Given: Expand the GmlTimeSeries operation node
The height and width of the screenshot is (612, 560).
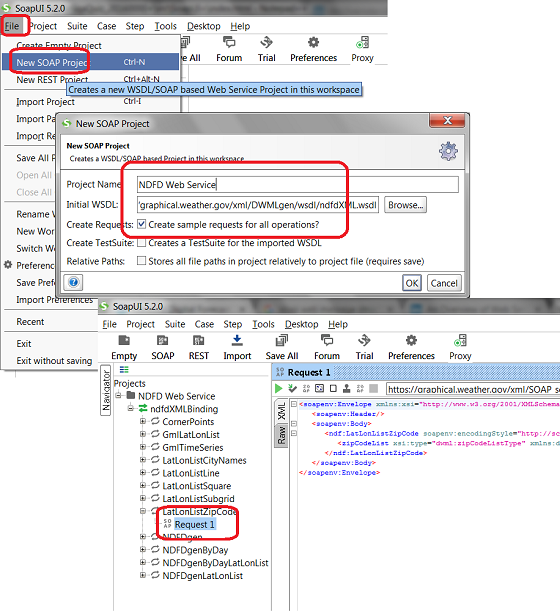Looking at the screenshot, I should (x=143, y=447).
